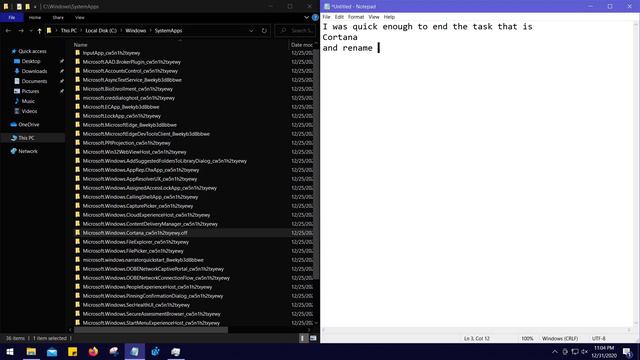Select Microsoft.Windows.SecHealthUI folder

136,305
